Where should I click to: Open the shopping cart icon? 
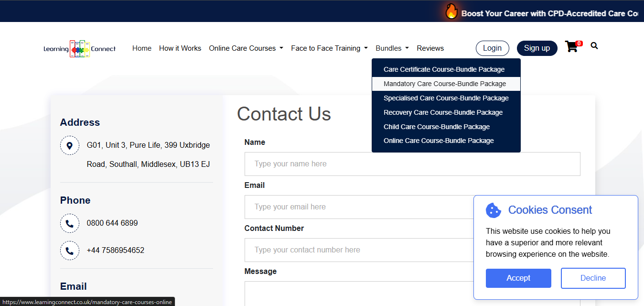click(x=571, y=47)
